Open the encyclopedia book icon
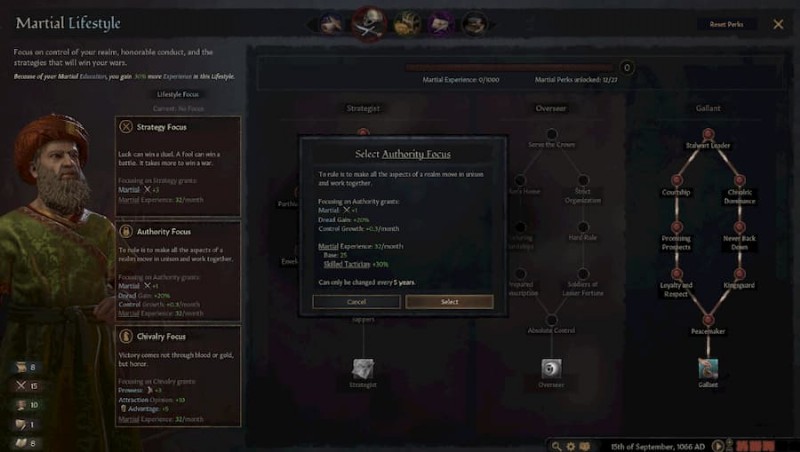The width and height of the screenshot is (800, 452). tap(585, 446)
